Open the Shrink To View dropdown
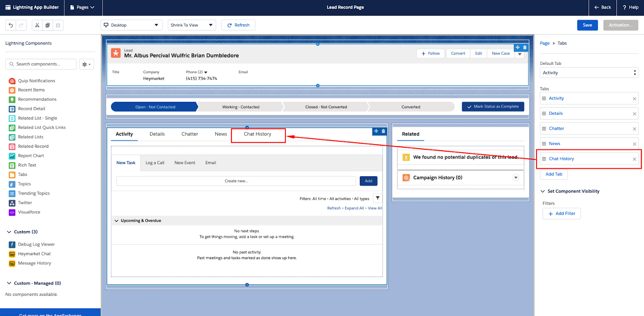The height and width of the screenshot is (316, 644). [192, 25]
